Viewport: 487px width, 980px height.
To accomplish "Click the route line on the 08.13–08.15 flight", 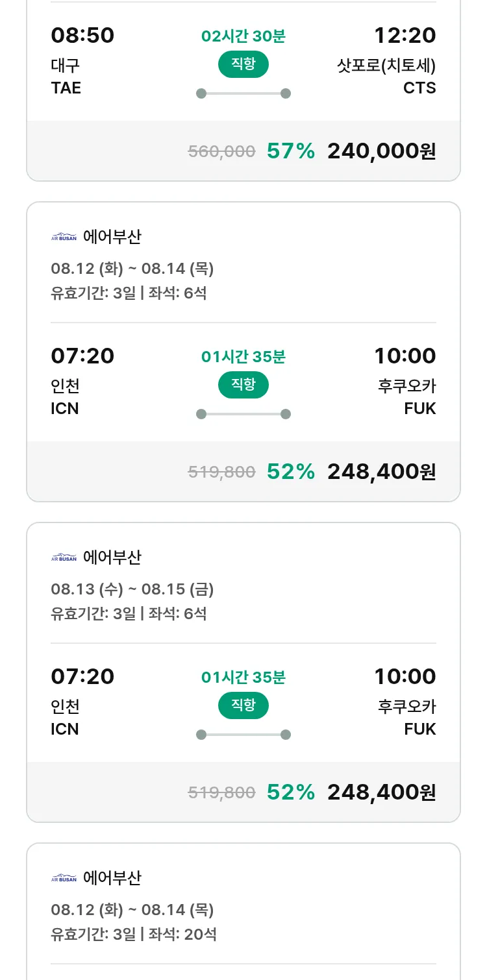I will (x=243, y=735).
